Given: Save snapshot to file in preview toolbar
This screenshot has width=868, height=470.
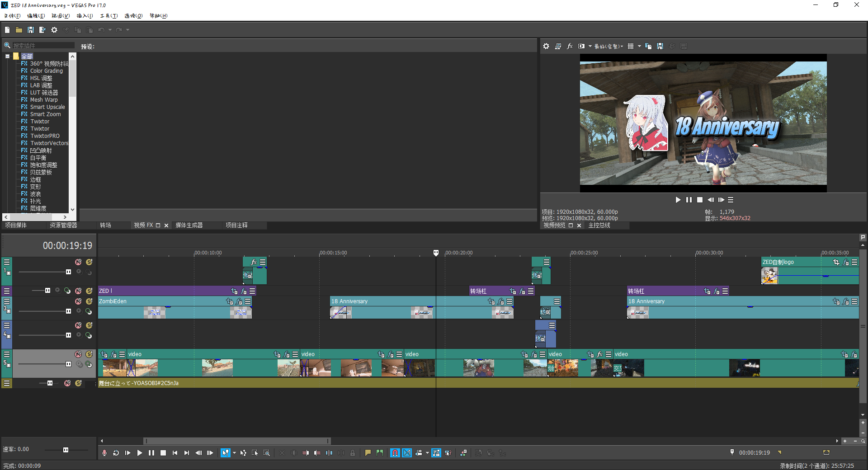Looking at the screenshot, I should click(660, 46).
